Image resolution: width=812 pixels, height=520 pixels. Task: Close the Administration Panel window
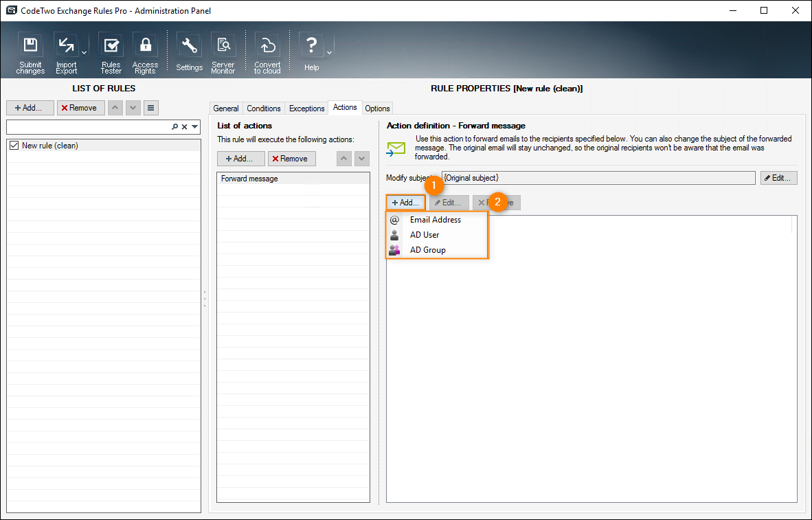click(x=796, y=10)
